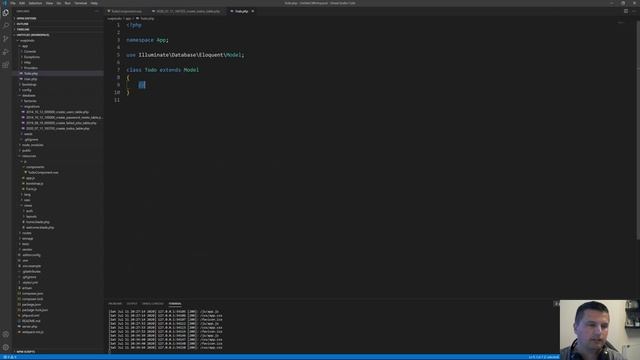
Task: Open the Go menu
Action: click(59, 3)
